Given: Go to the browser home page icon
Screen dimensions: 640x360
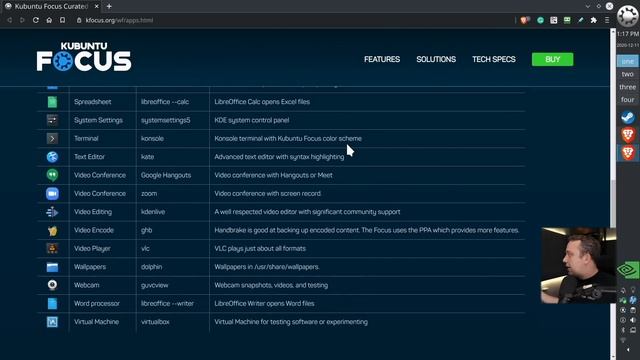Looking at the screenshot, I should tap(49, 20).
